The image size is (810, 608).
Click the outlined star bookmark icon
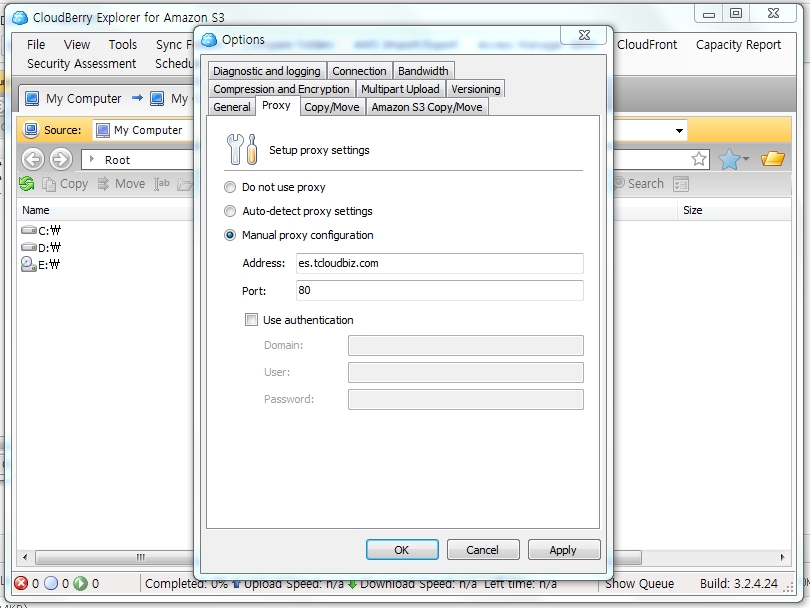(x=699, y=159)
